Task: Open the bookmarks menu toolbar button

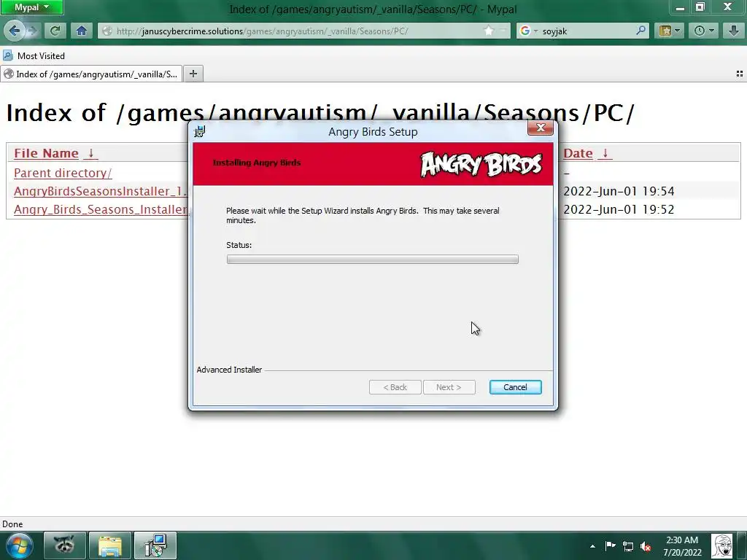Action: (670, 31)
